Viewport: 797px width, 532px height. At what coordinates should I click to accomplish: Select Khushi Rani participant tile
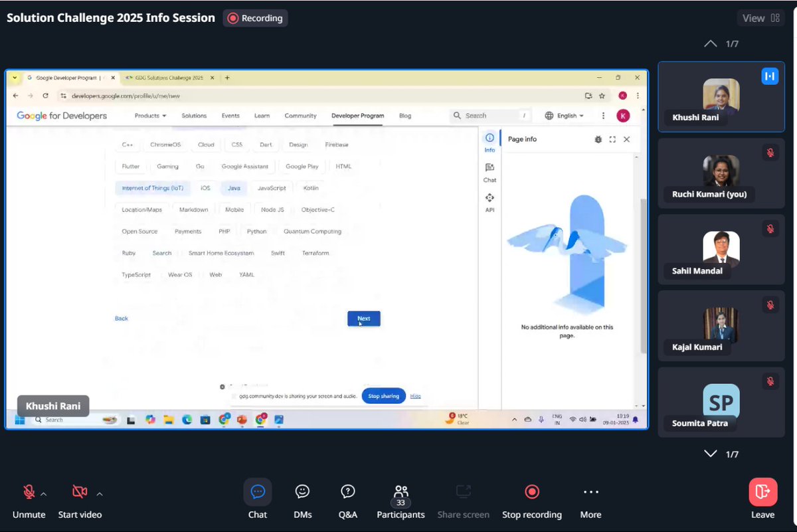point(721,97)
